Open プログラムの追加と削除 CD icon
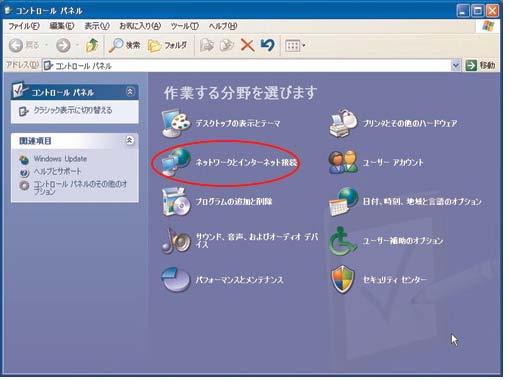 176,201
